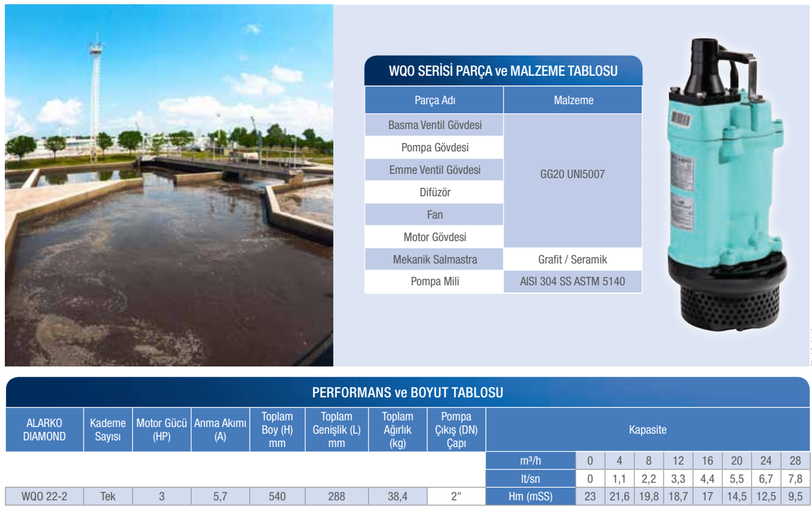Click the total width value '288'
This screenshot has height=507, width=812.
click(337, 496)
